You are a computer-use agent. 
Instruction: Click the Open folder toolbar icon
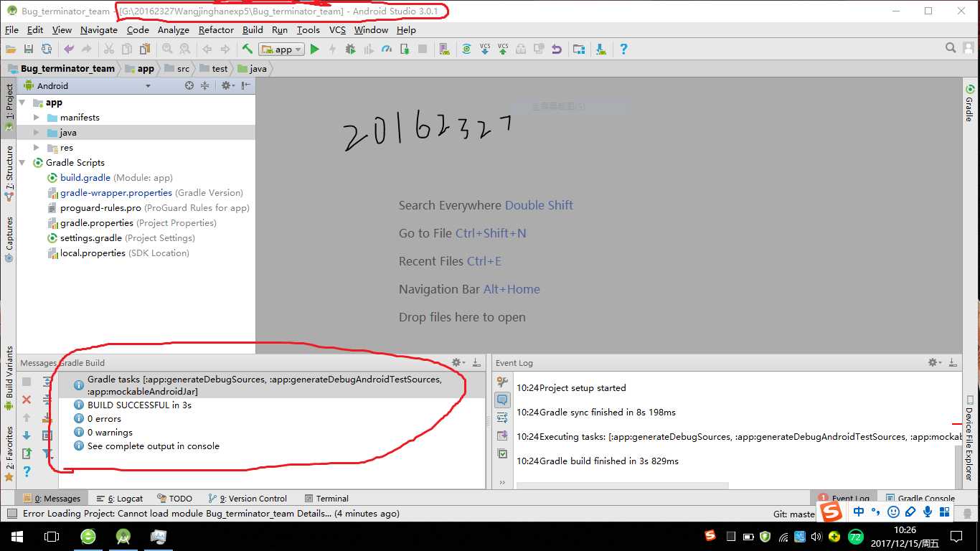[x=11, y=49]
